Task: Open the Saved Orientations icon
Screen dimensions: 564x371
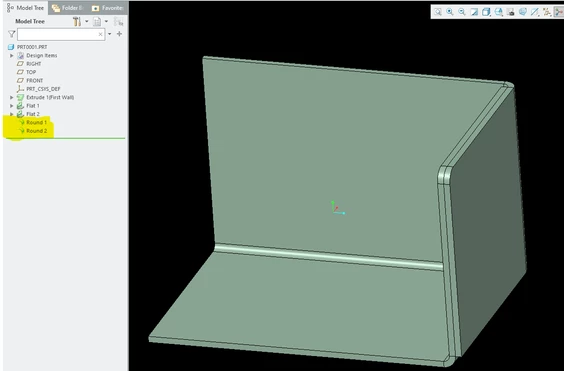Action: tap(499, 12)
